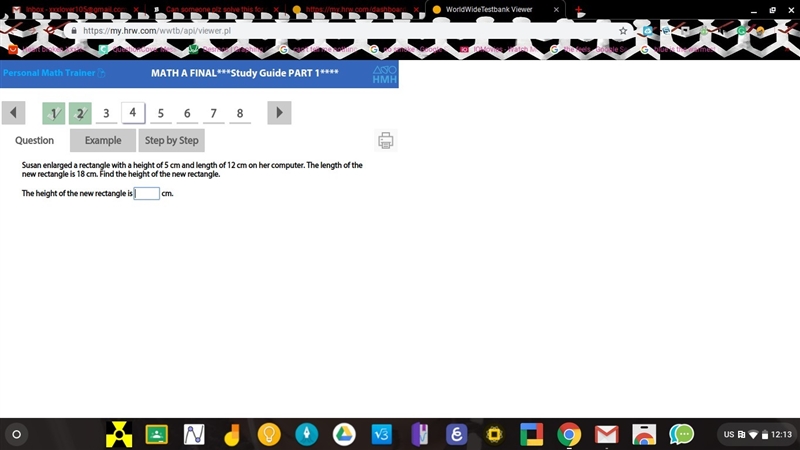The height and width of the screenshot is (450, 800).
Task: Go to the previous question arrow
Action: pos(13,113)
